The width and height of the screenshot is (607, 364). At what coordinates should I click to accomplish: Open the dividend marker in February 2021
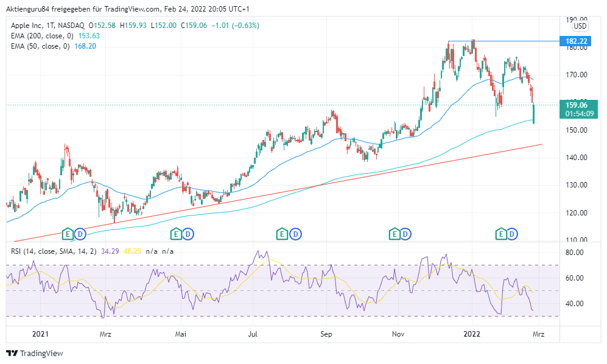pos(80,234)
